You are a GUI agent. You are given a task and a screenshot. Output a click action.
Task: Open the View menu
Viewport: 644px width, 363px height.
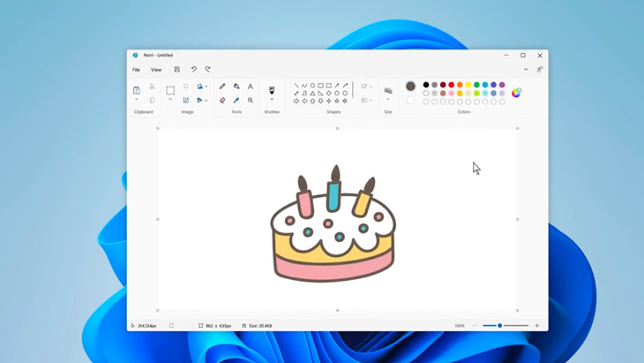pyautogui.click(x=156, y=70)
